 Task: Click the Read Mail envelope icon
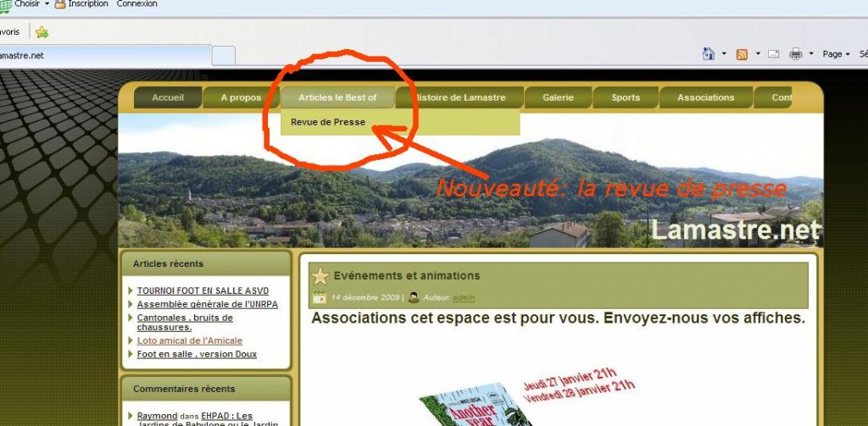(773, 53)
